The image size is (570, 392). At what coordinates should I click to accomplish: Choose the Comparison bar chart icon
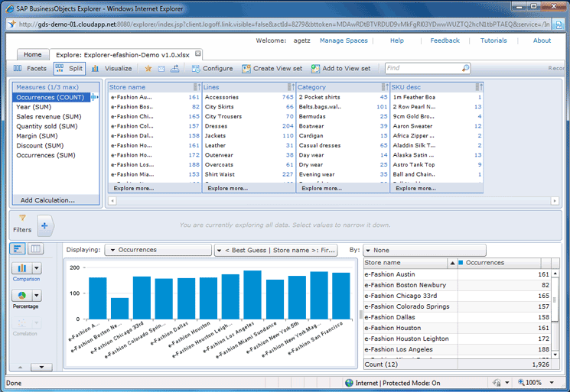[x=22, y=268]
